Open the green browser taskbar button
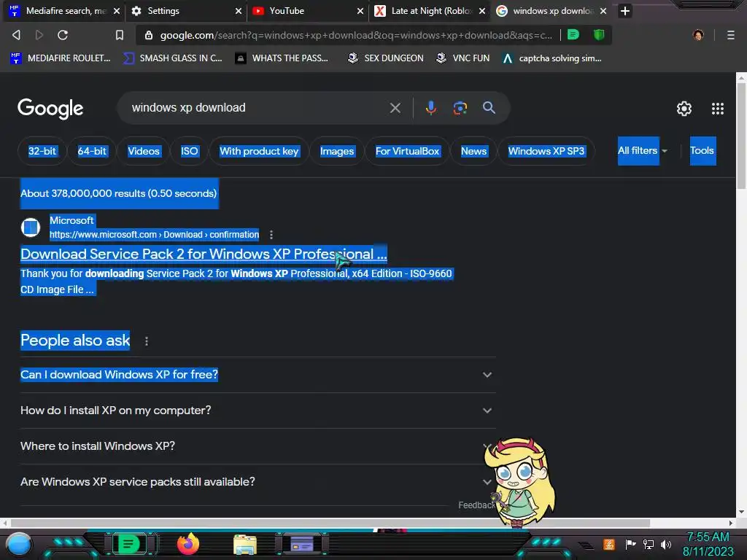This screenshot has width=747, height=560. pos(128,544)
